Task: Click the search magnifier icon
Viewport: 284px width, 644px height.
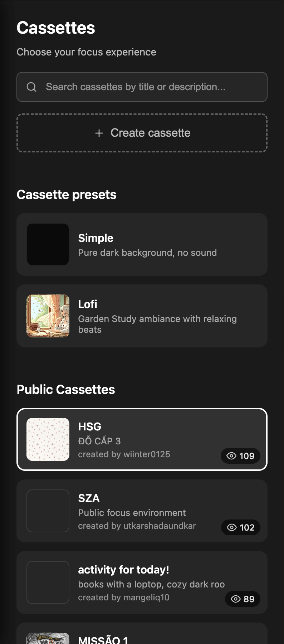Action: click(31, 87)
